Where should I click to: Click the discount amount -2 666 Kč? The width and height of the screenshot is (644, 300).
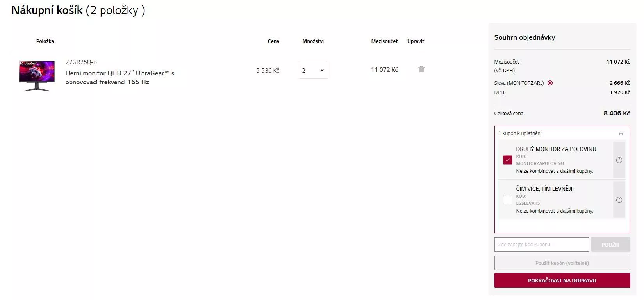coord(619,83)
